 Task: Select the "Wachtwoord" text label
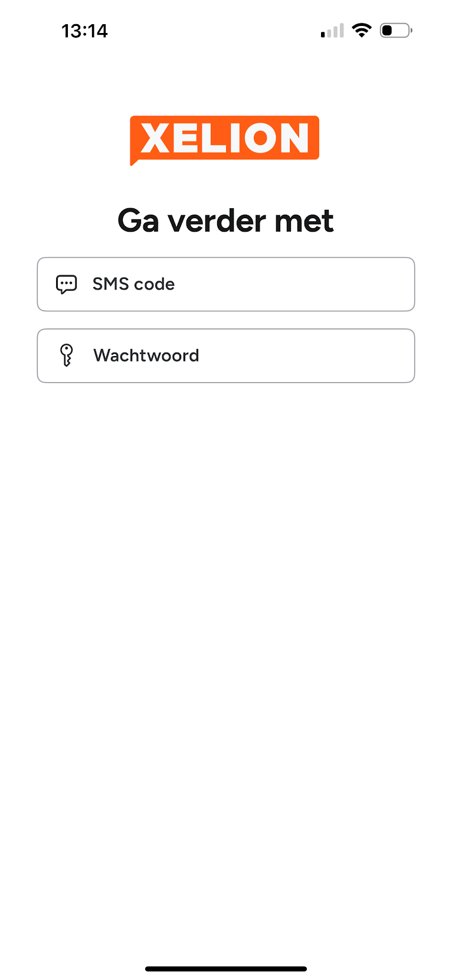click(146, 356)
